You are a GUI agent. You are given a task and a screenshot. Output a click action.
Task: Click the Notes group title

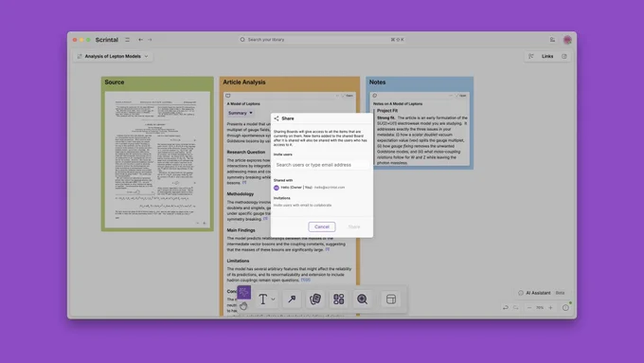(x=377, y=82)
